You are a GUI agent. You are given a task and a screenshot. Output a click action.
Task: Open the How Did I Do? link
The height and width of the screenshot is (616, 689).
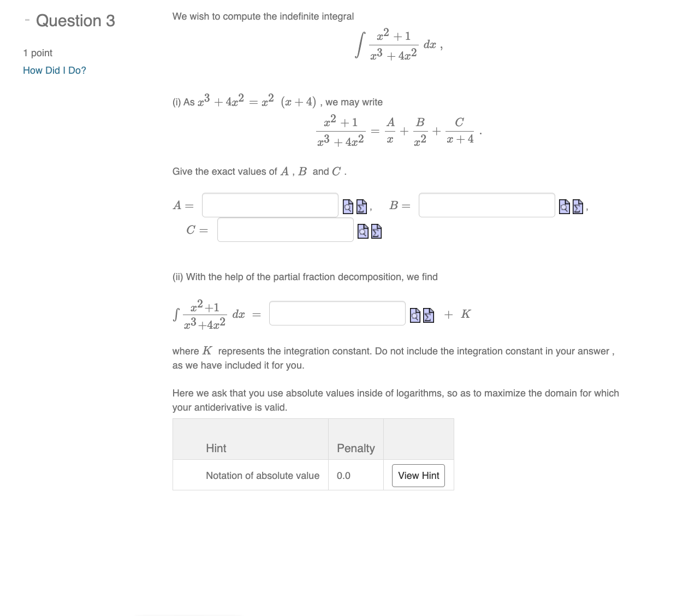click(x=54, y=70)
